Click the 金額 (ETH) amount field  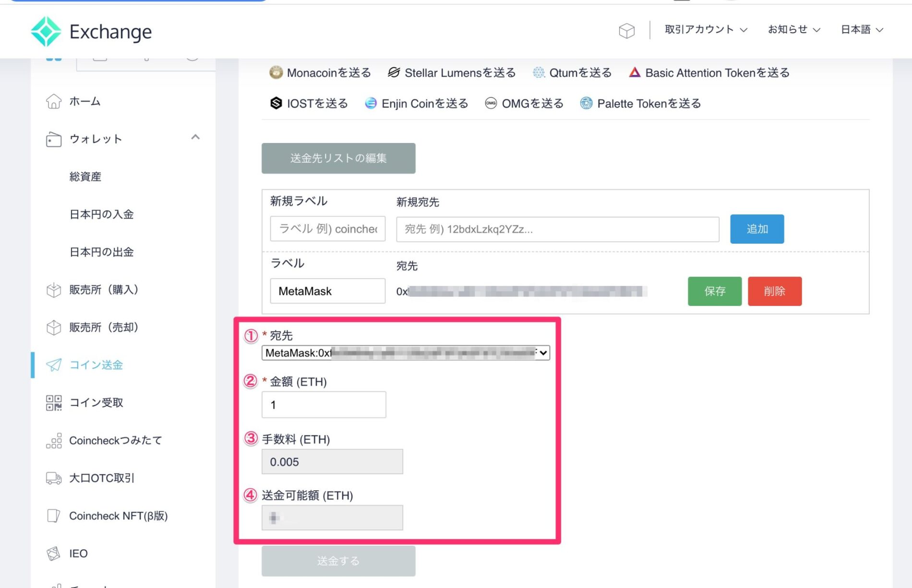pyautogui.click(x=324, y=405)
